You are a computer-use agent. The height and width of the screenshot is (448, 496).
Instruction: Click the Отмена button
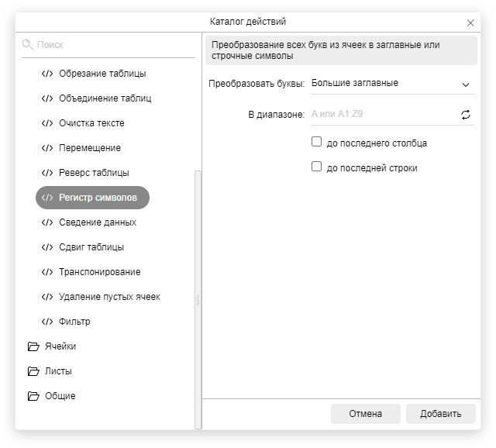tap(365, 414)
